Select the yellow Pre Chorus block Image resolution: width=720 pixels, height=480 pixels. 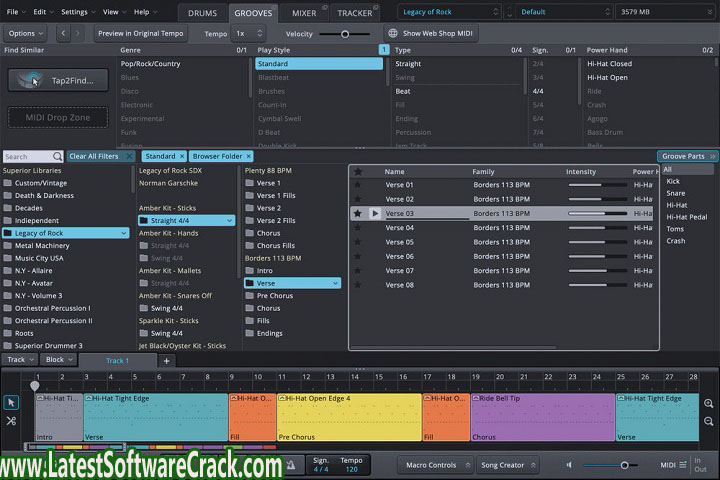pyautogui.click(x=349, y=417)
